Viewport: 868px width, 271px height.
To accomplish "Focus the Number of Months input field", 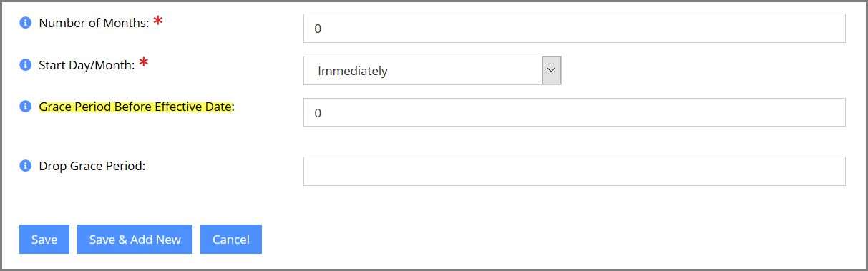I will coord(575,29).
